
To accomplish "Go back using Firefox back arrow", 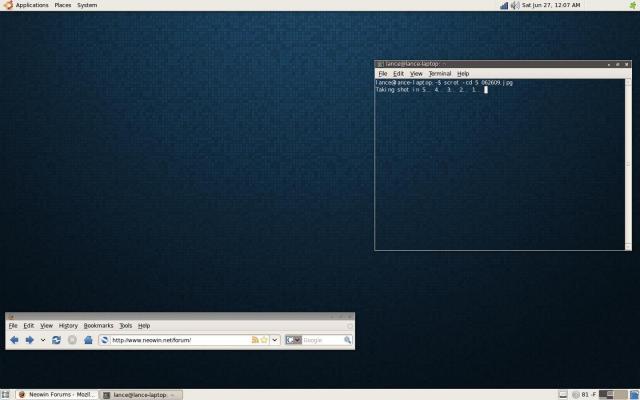I will [14, 340].
